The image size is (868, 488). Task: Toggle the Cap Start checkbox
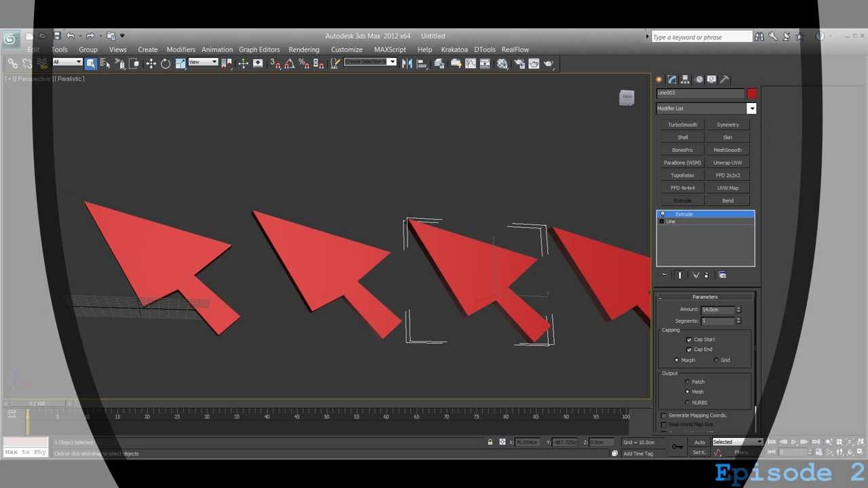689,340
